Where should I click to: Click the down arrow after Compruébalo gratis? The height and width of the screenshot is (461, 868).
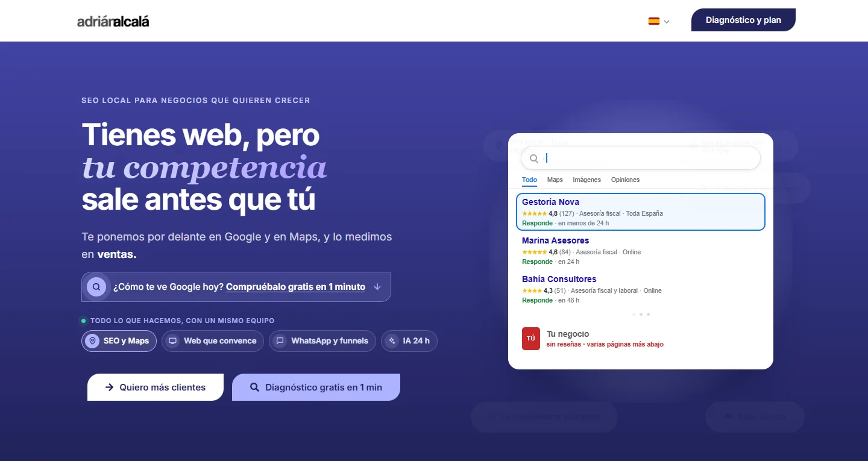[377, 287]
